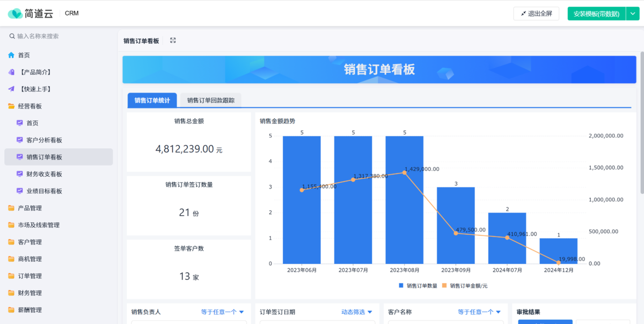The height and width of the screenshot is (324, 644).
Task: Select the 财务收支看板 dashboard icon
Action: 20,174
